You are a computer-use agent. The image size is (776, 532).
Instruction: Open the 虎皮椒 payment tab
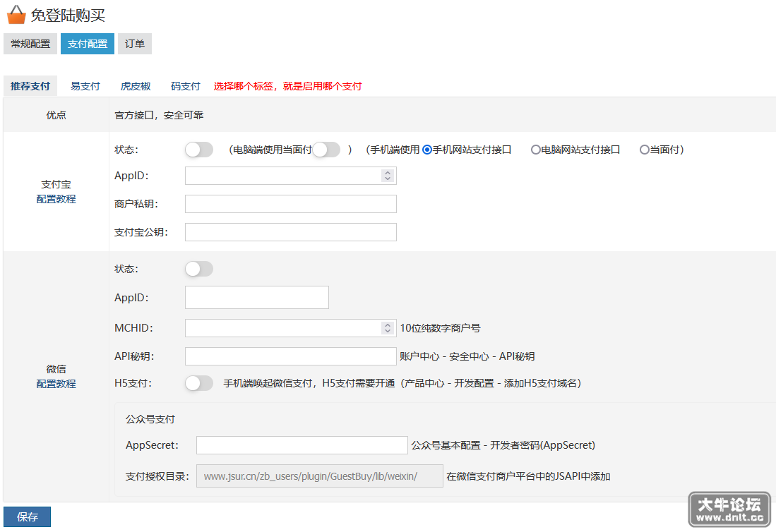tap(135, 86)
